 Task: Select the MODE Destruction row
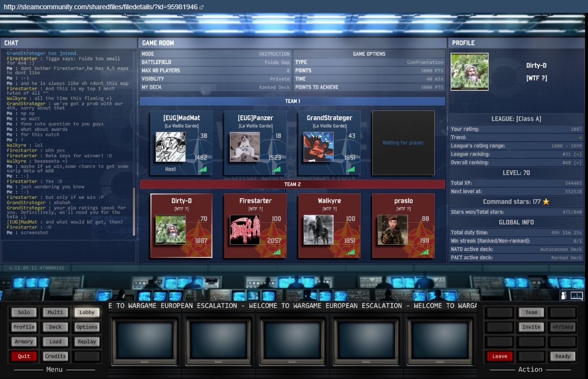[216, 54]
